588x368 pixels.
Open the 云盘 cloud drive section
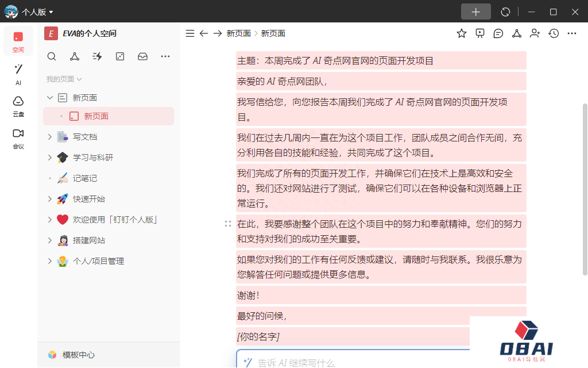(18, 106)
